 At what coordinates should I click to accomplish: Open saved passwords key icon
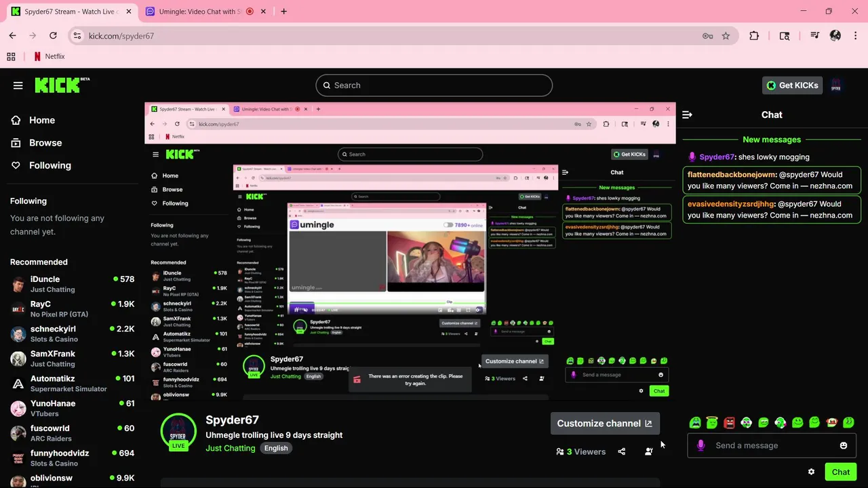click(708, 36)
